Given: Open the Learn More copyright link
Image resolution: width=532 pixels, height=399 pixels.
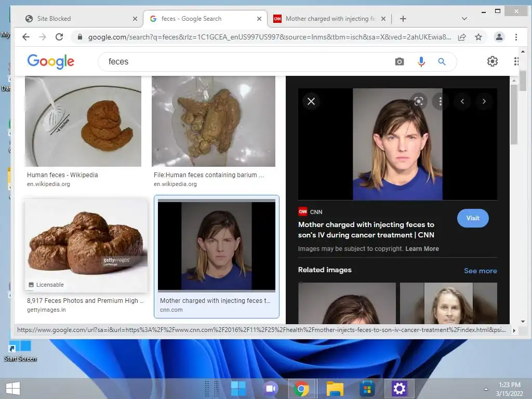Looking at the screenshot, I should [x=422, y=249].
